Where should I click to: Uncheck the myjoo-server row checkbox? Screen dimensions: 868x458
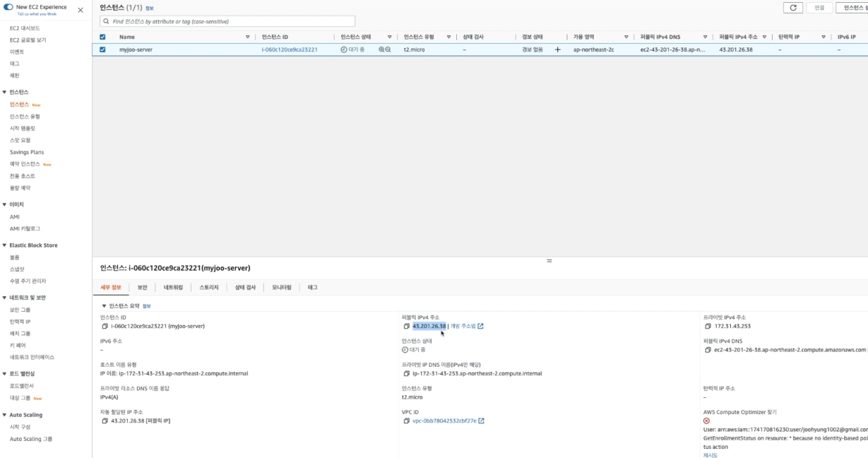[x=102, y=50]
